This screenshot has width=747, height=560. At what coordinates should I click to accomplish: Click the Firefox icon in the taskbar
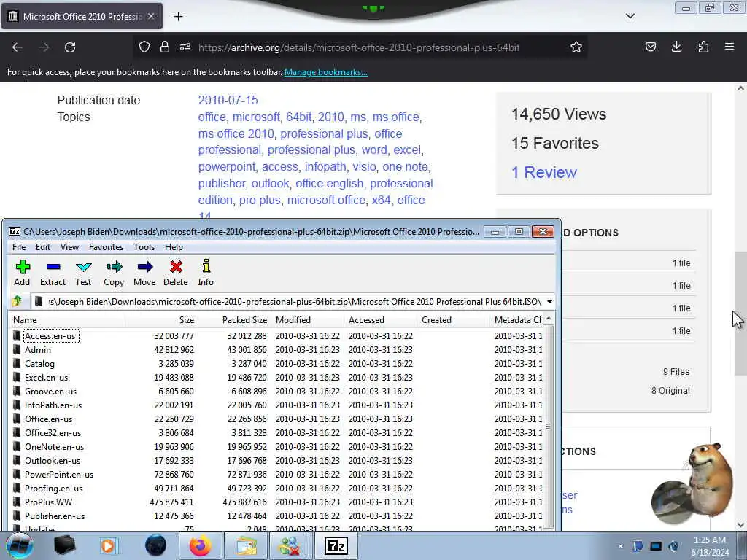pos(200,545)
